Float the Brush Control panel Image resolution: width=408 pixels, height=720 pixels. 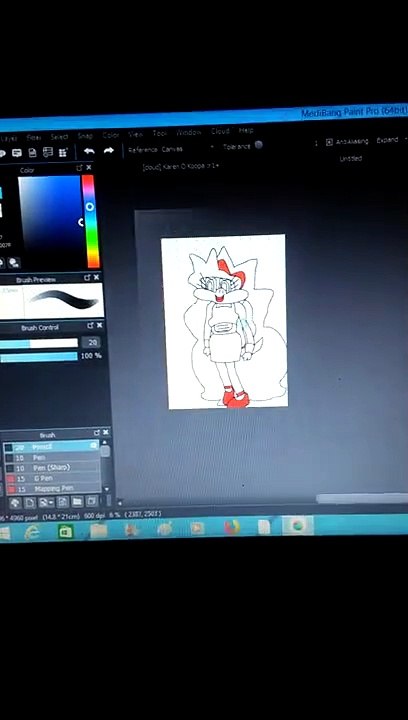90,326
